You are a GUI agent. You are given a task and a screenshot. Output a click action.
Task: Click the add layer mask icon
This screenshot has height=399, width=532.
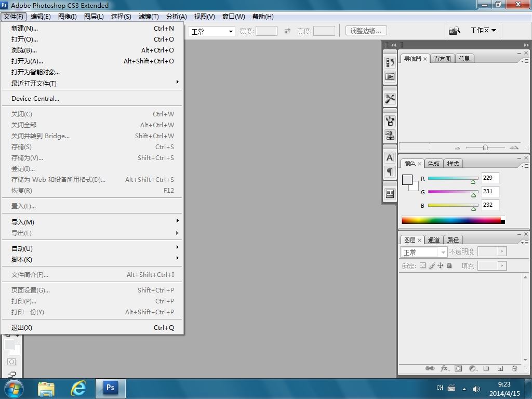pyautogui.click(x=458, y=368)
